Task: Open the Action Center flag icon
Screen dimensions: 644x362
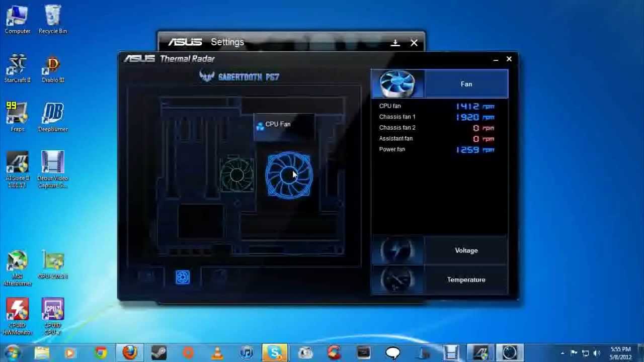Action: [x=574, y=353]
